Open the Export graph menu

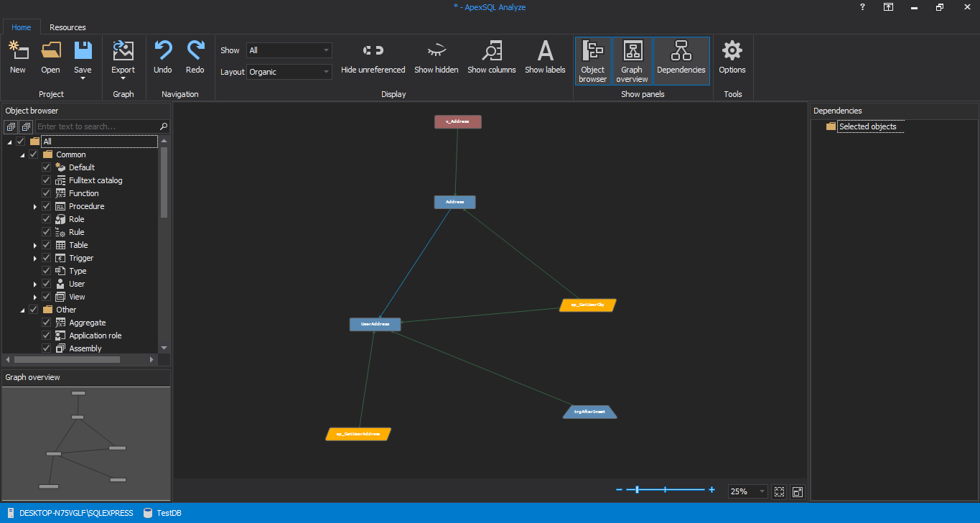(123, 59)
